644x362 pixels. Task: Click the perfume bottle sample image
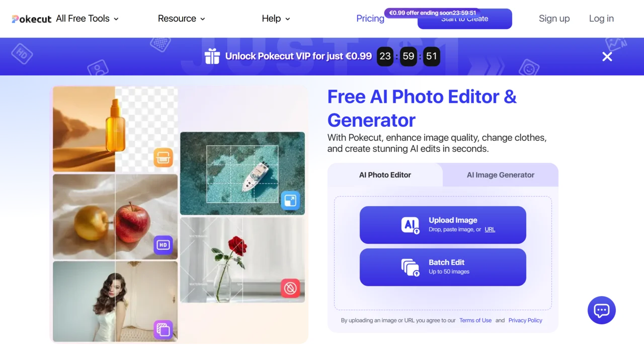pos(115,129)
